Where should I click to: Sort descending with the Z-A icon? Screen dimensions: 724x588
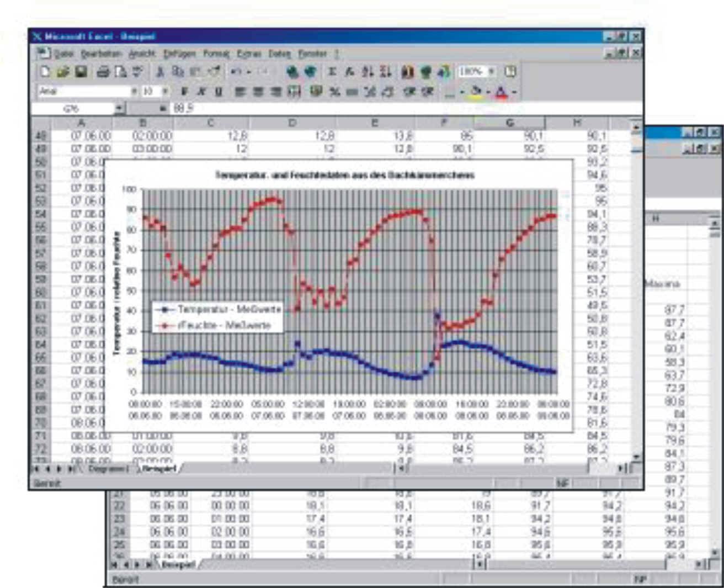pos(386,72)
